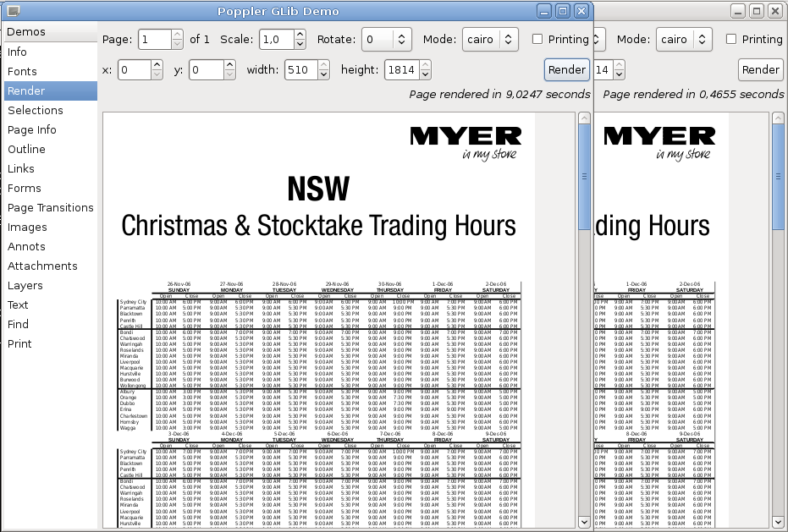Screen dimensions: 788x532
Task: Open the Find demo
Action: tap(50, 325)
